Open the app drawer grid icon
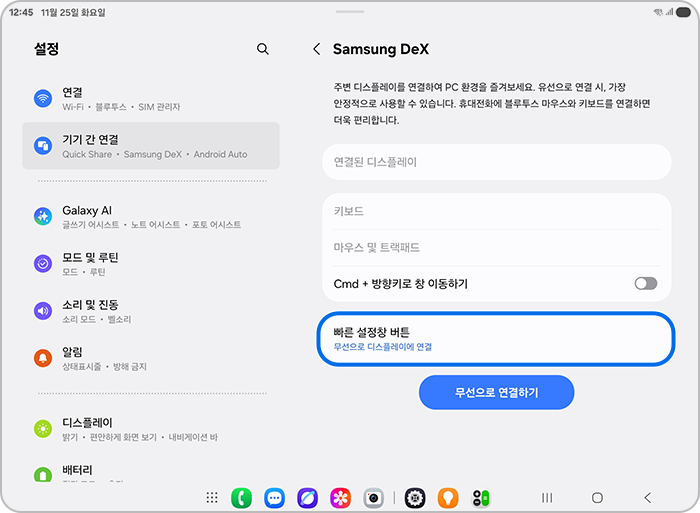700x513 pixels. (x=212, y=498)
